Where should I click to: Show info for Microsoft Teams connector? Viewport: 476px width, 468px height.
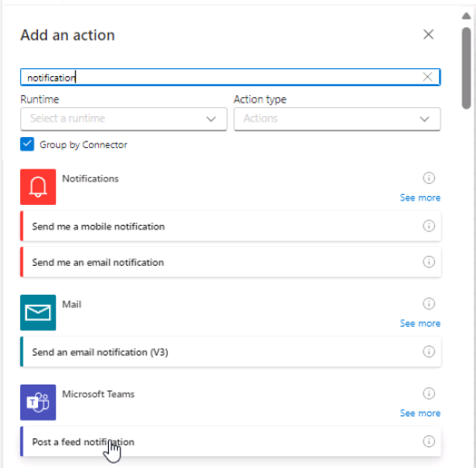pyautogui.click(x=429, y=394)
